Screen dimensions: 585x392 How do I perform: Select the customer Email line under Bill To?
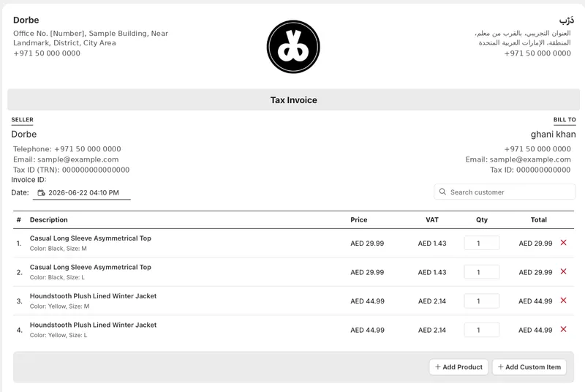518,159
